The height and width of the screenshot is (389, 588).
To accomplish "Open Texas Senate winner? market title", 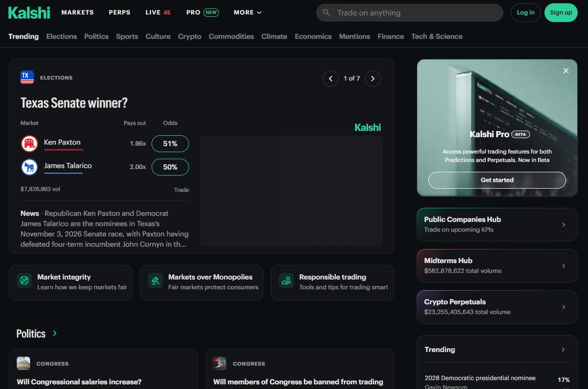I will 74,103.
